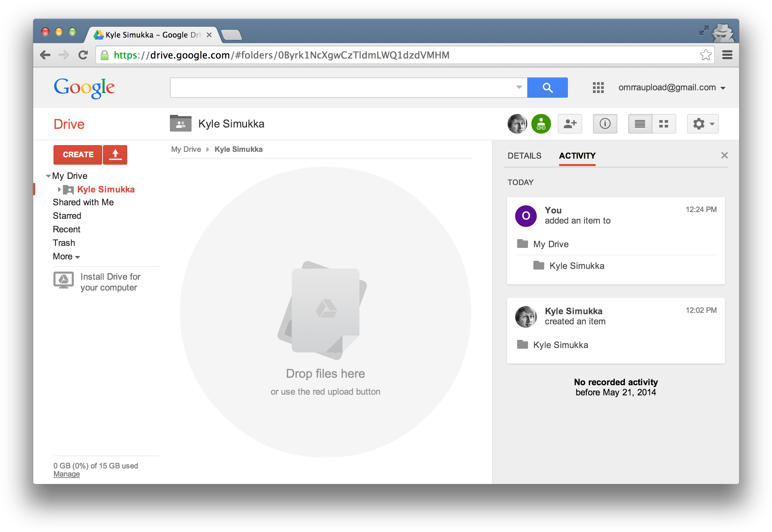Open the Trash
Image resolution: width=772 pixels, height=532 pixels.
[x=64, y=243]
